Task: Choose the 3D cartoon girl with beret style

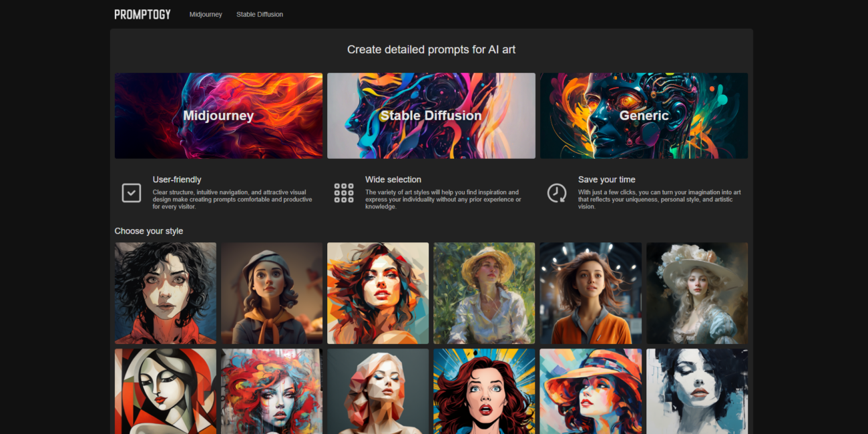Action: [x=272, y=293]
